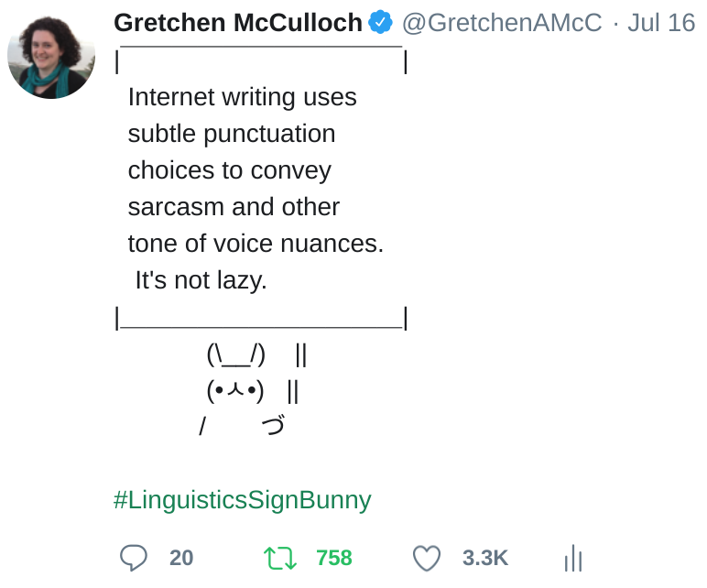Open Gretchen McCulloch's profile photo
The height and width of the screenshot is (588, 707).
coord(51,56)
